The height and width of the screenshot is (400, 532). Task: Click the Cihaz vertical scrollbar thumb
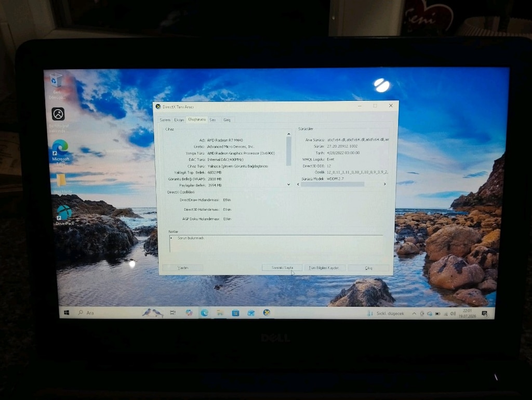point(289,151)
